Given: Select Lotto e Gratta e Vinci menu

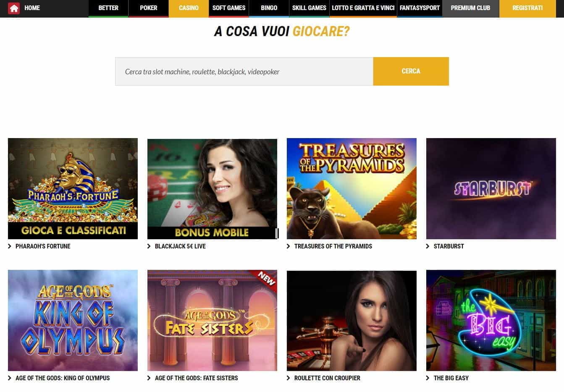Looking at the screenshot, I should (x=363, y=8).
